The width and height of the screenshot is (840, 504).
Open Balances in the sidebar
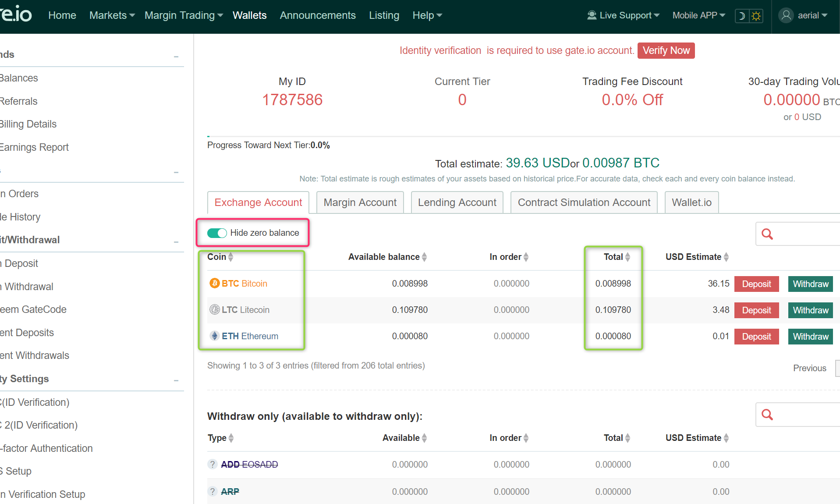pyautogui.click(x=19, y=78)
